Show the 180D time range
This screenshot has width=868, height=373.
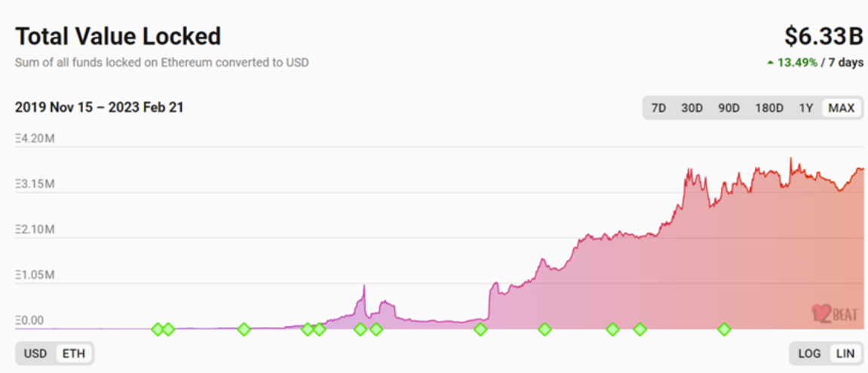tap(769, 108)
